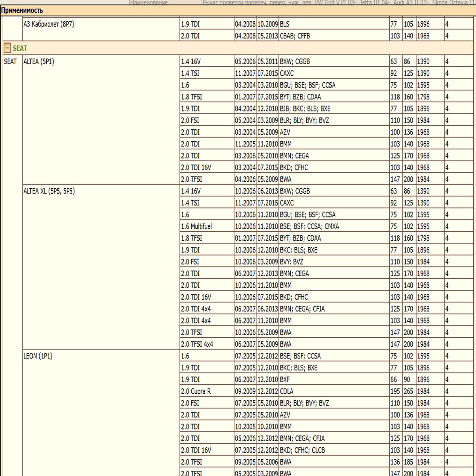
Task: Select the 1.6 Multifuel engine cell
Action: click(x=207, y=226)
